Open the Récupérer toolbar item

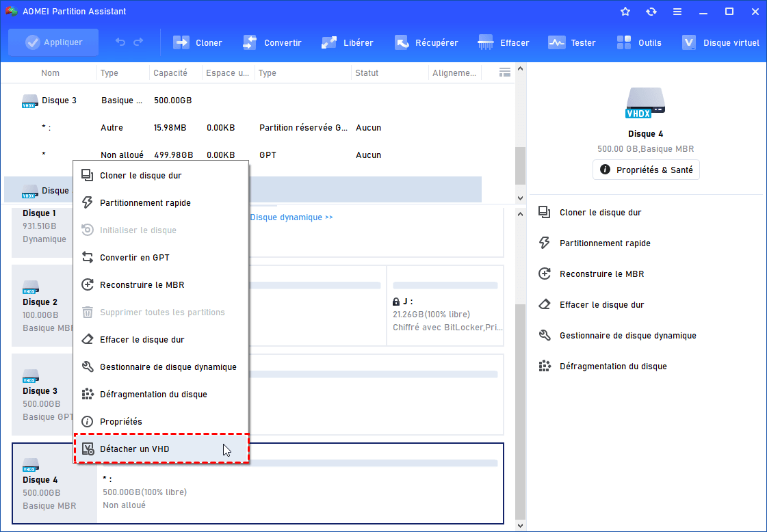point(426,43)
